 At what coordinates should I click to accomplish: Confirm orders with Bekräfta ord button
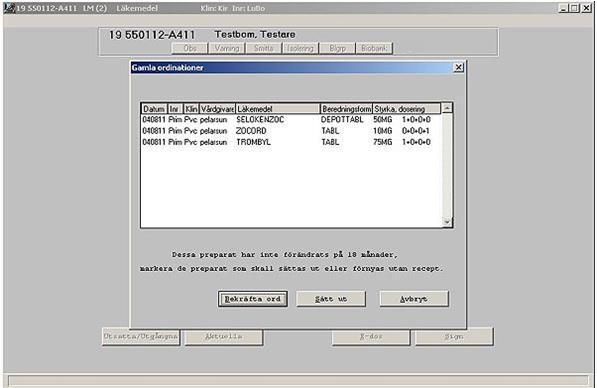tap(252, 299)
